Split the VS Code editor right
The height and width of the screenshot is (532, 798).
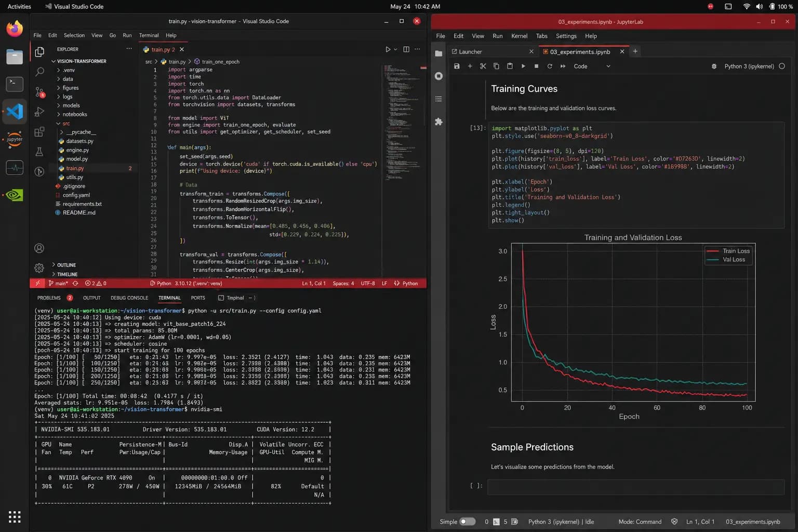point(406,49)
